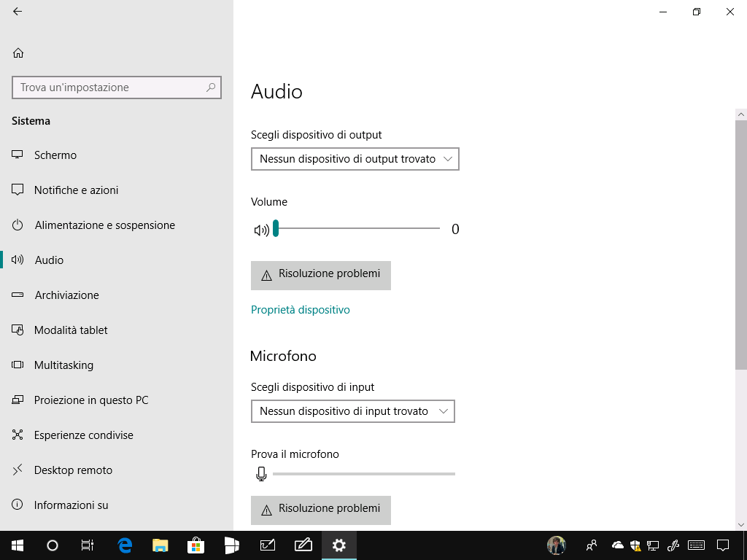Mute using the volume speaker icon
This screenshot has width=747, height=560.
[x=261, y=230]
